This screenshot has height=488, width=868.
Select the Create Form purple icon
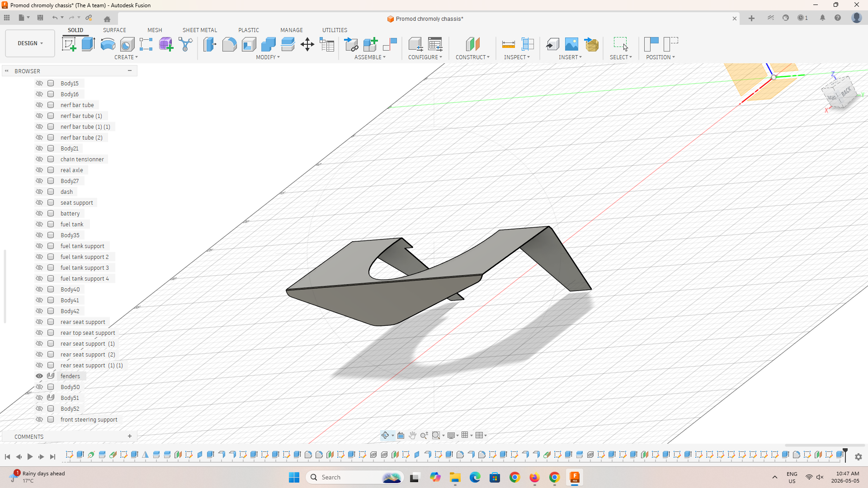(x=166, y=44)
